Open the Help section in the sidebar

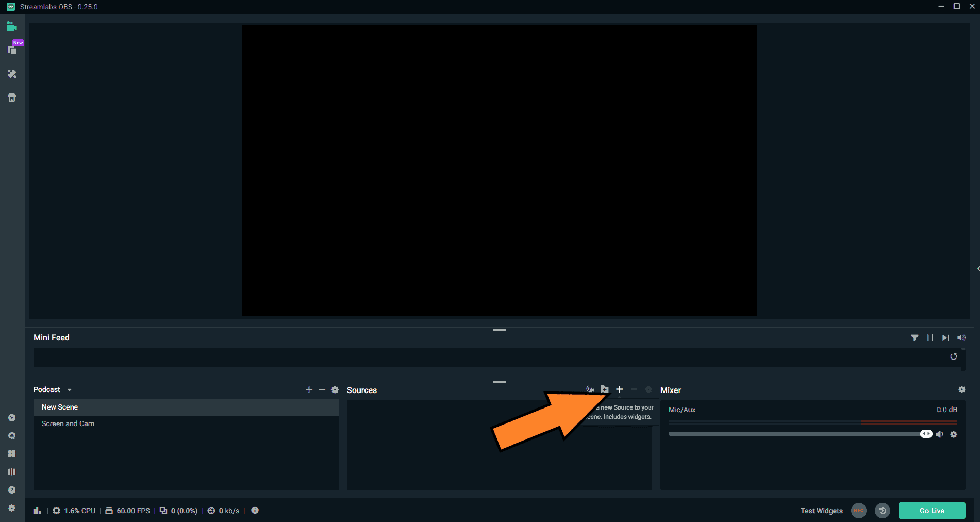tap(12, 490)
